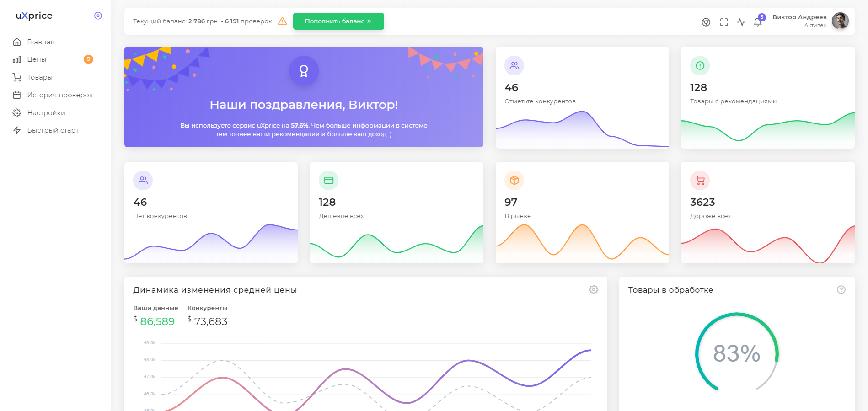
Task: Click Пополнить баланс button
Action: point(338,21)
